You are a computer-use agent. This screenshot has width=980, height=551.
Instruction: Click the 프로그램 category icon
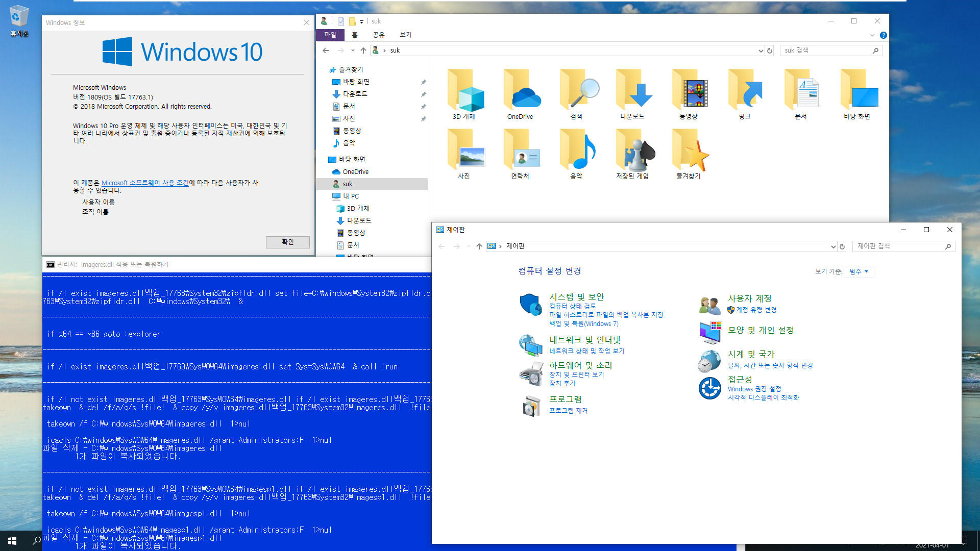click(x=531, y=406)
